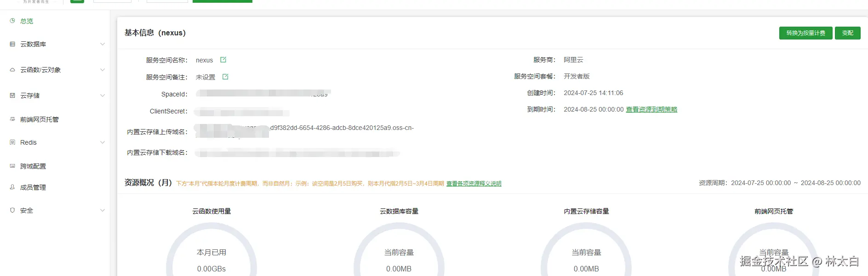868x276 pixels.
Task: Click the 开发者版 plan text
Action: point(577,76)
